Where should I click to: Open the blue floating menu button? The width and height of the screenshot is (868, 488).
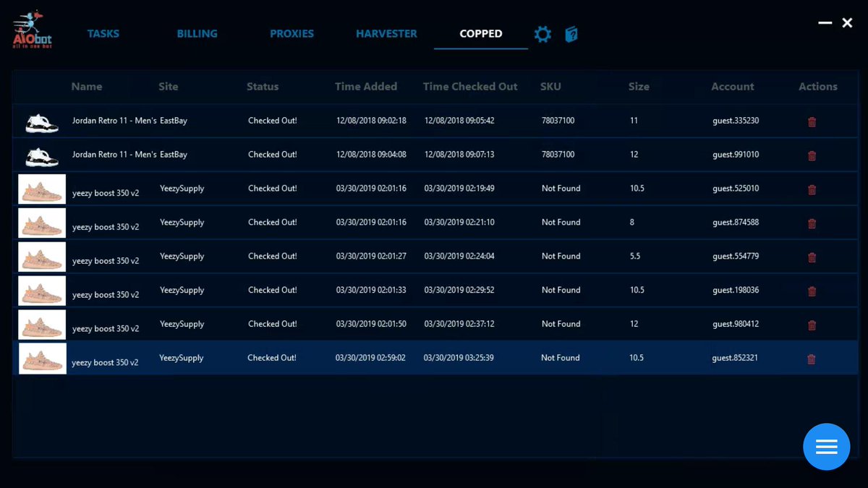click(x=826, y=447)
